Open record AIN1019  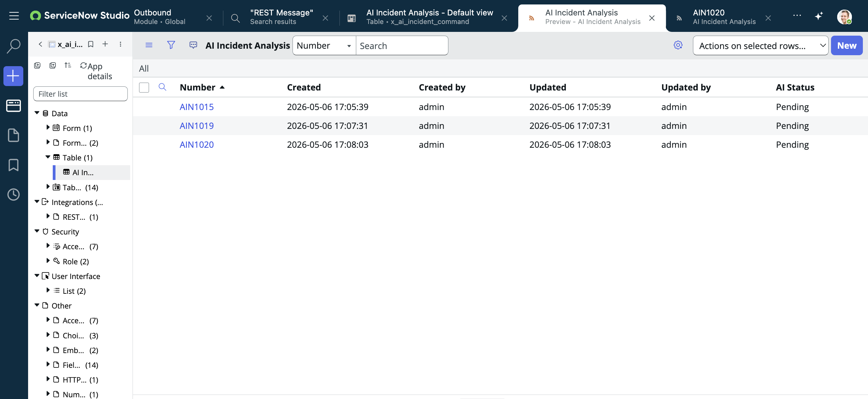197,126
